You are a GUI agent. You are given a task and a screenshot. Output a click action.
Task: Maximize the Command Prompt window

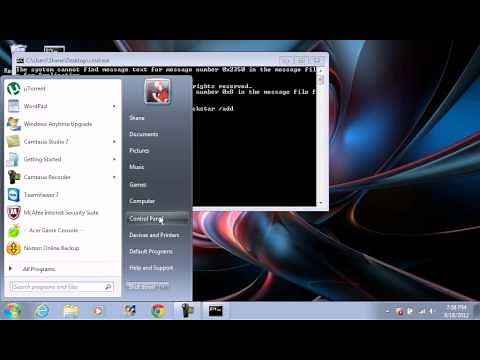coord(301,60)
